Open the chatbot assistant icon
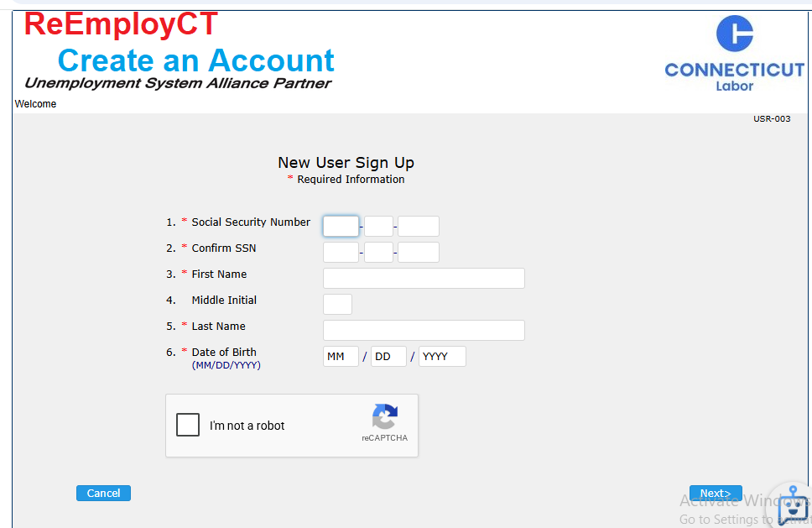This screenshot has width=812, height=528. click(793, 507)
